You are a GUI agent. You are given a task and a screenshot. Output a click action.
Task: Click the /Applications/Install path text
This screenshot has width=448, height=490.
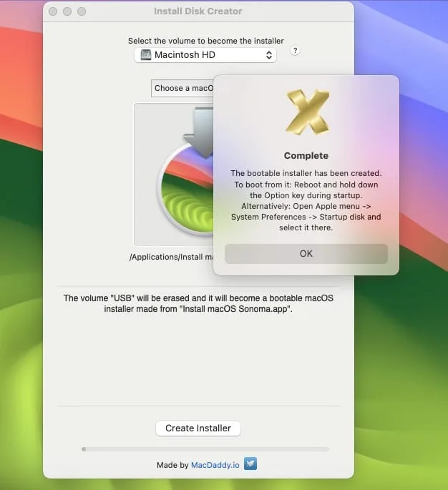click(172, 257)
